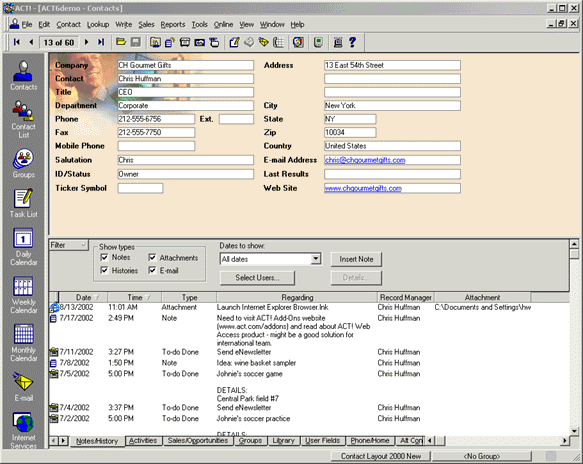583x464 pixels.
Task: Click the Contact Layout 2000 New button
Action: 381,456
